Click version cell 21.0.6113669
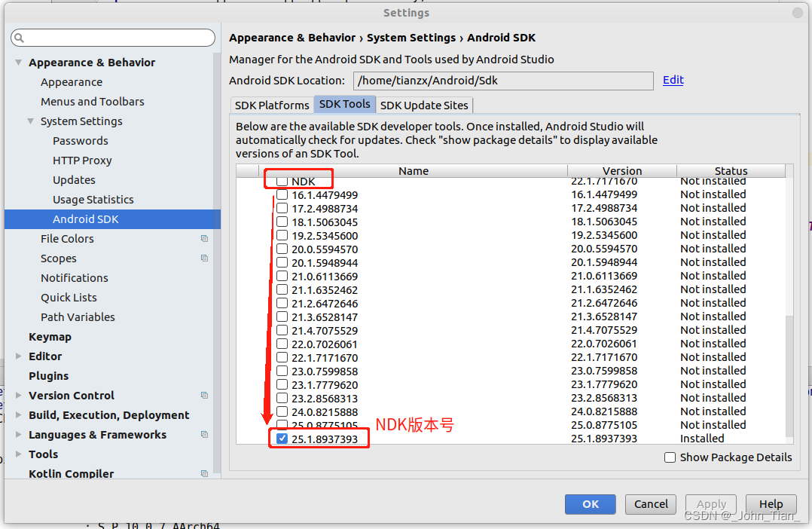This screenshot has width=812, height=529. click(x=604, y=276)
